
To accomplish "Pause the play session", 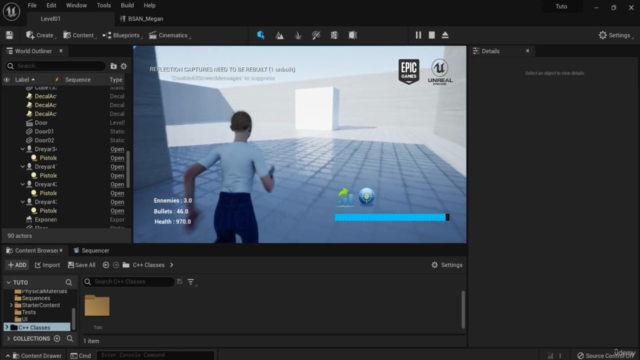I will (x=418, y=35).
